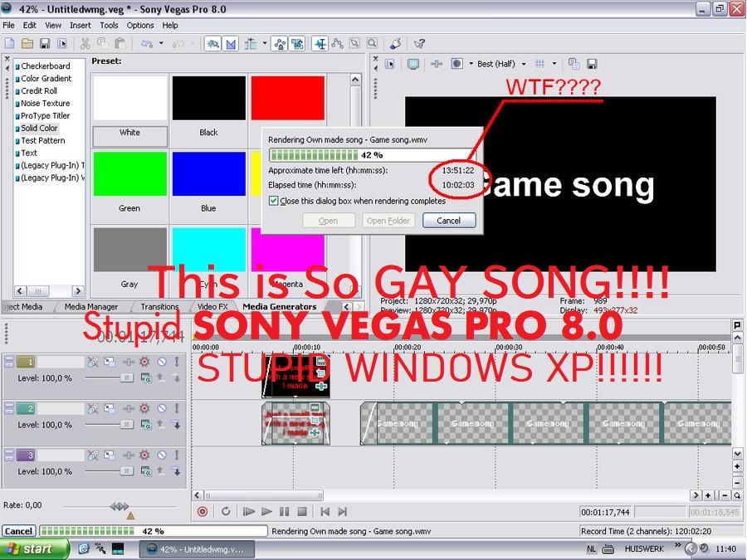Open the File menu
The height and width of the screenshot is (560, 747).
pyautogui.click(x=8, y=25)
